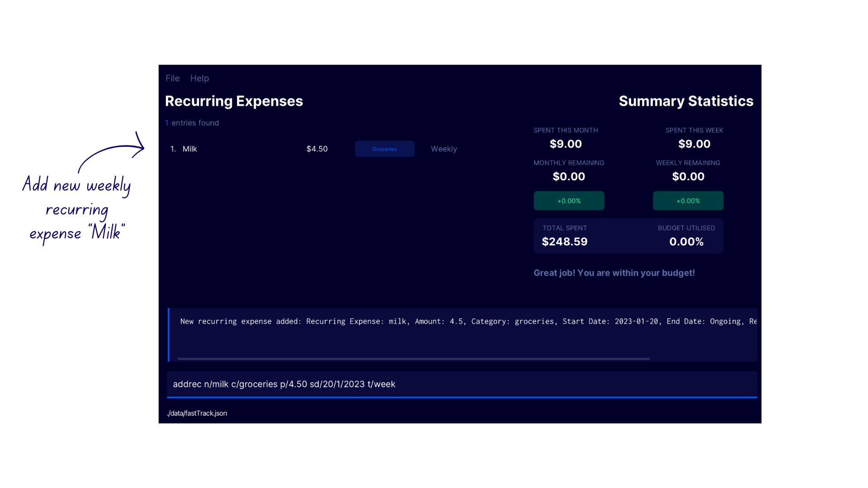Viewport: 868px width, 488px height.
Task: Click the Summary Statistics heading
Action: (686, 101)
